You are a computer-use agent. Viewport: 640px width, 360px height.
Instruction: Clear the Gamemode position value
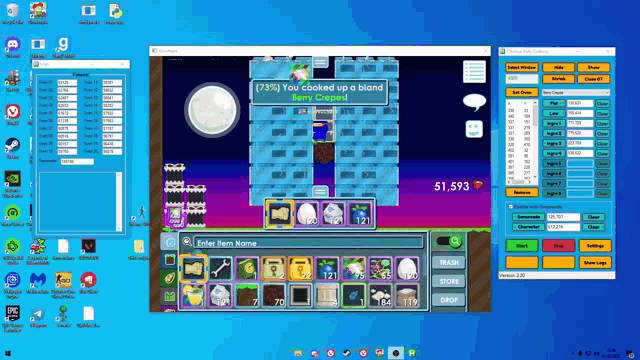593,217
